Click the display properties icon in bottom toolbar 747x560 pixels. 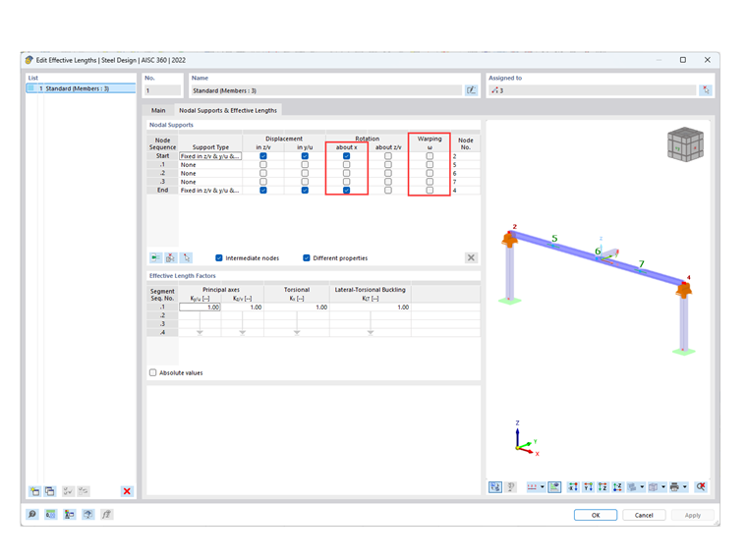pos(69,514)
